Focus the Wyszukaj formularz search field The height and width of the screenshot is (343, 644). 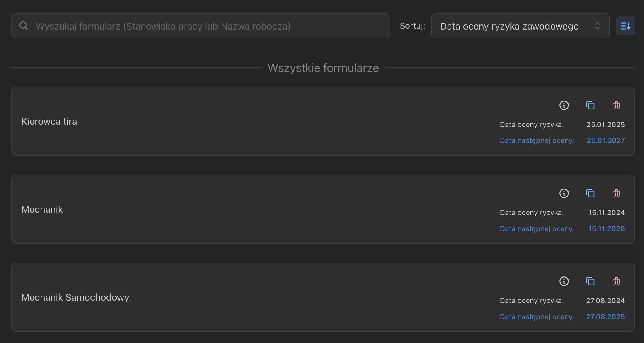(x=201, y=26)
